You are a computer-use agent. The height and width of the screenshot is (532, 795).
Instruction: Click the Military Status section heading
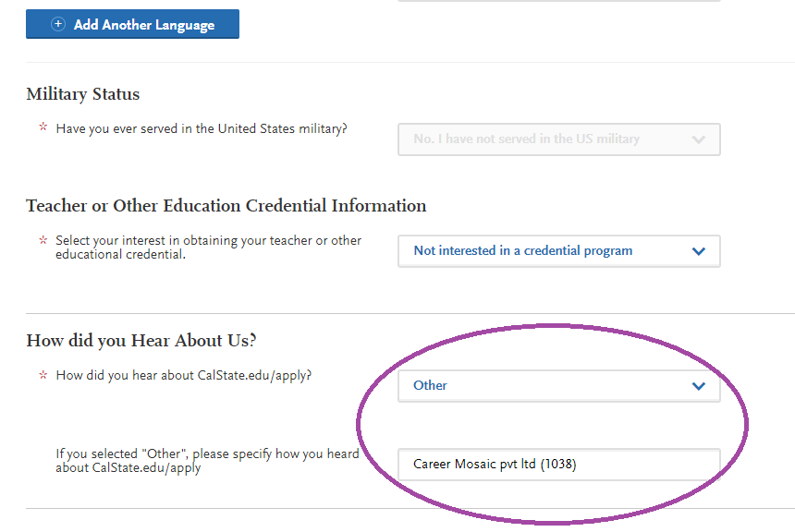pyautogui.click(x=82, y=94)
